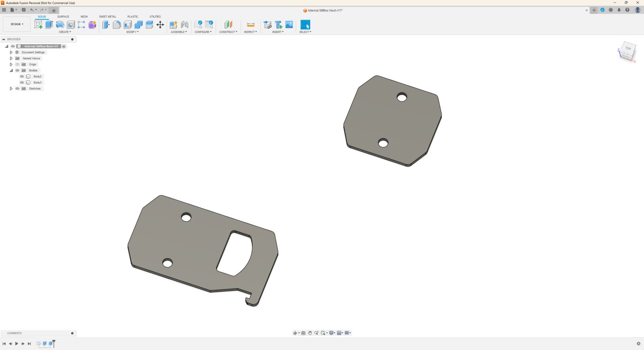Open the Change Parameters table icon

click(x=209, y=25)
